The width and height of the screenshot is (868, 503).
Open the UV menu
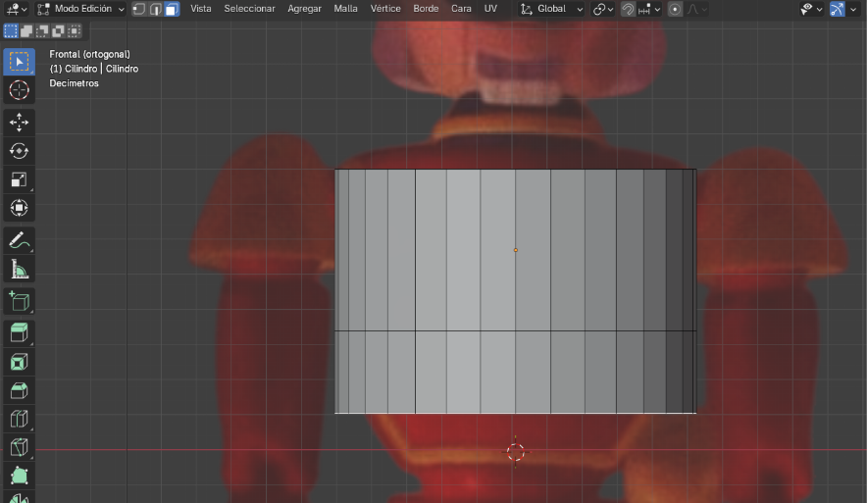(x=490, y=9)
